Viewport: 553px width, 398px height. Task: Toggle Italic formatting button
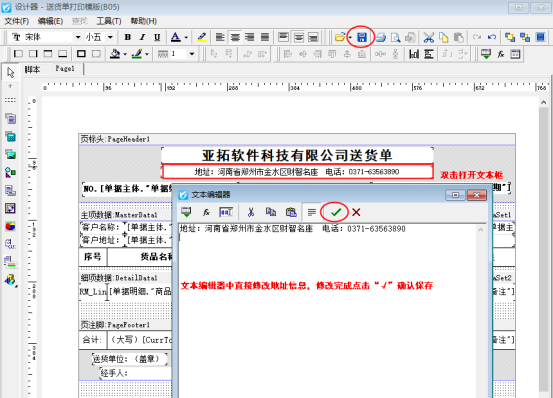(142, 37)
